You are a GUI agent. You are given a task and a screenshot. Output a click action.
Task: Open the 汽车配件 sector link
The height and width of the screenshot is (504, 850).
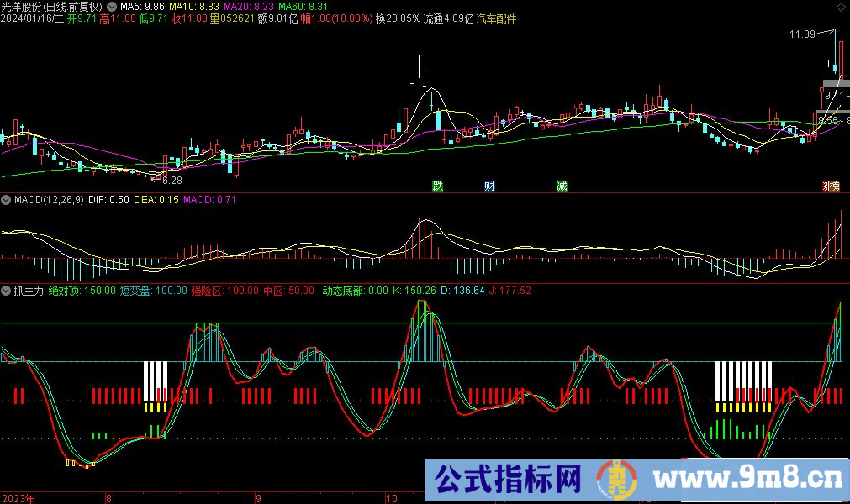point(496,18)
